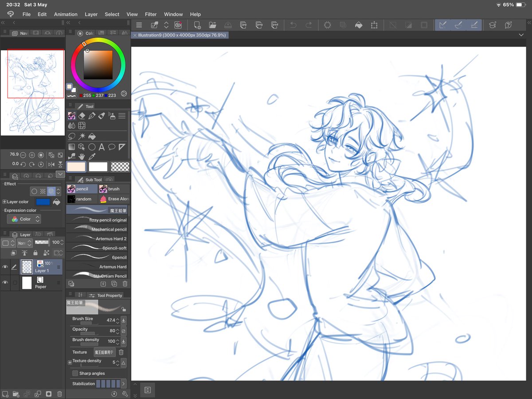Select the Balloon tool
The height and width of the screenshot is (399, 532).
pyautogui.click(x=112, y=146)
